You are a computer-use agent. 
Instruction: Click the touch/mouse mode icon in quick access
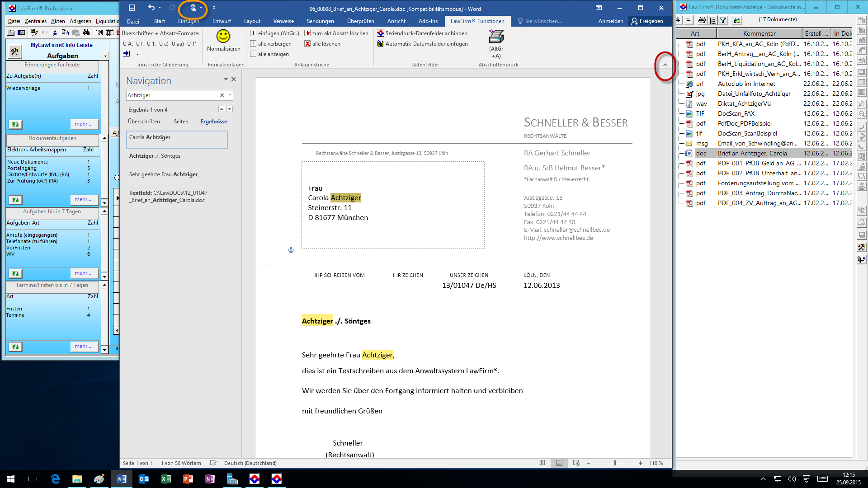[193, 8]
